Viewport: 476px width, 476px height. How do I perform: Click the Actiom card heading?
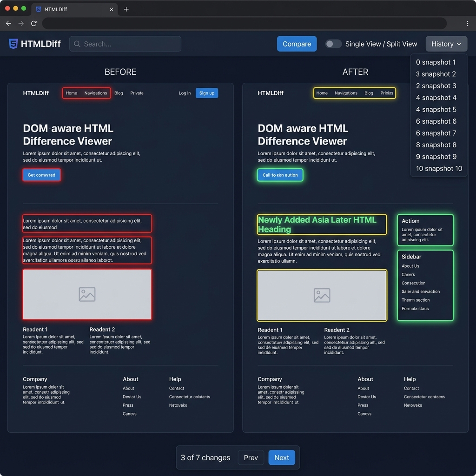pos(410,221)
